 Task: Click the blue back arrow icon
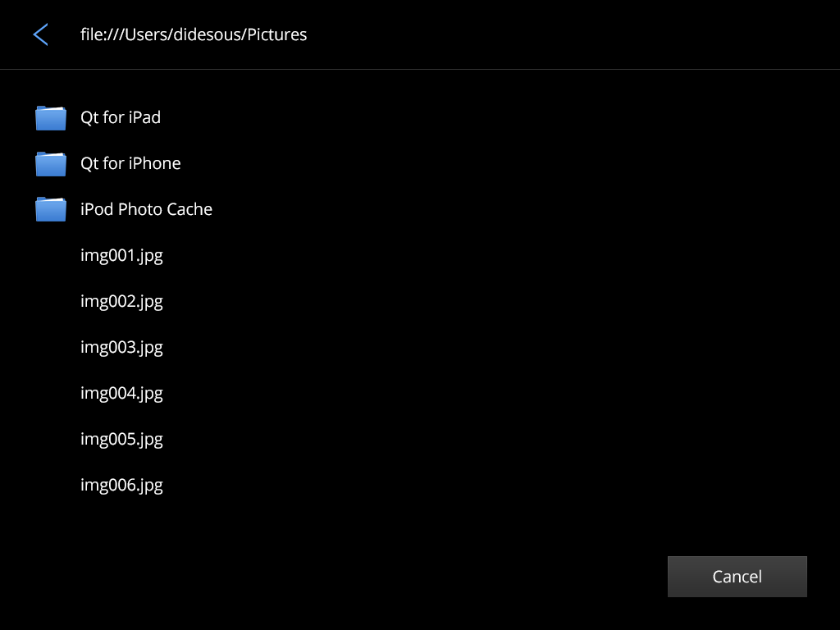[x=40, y=34]
